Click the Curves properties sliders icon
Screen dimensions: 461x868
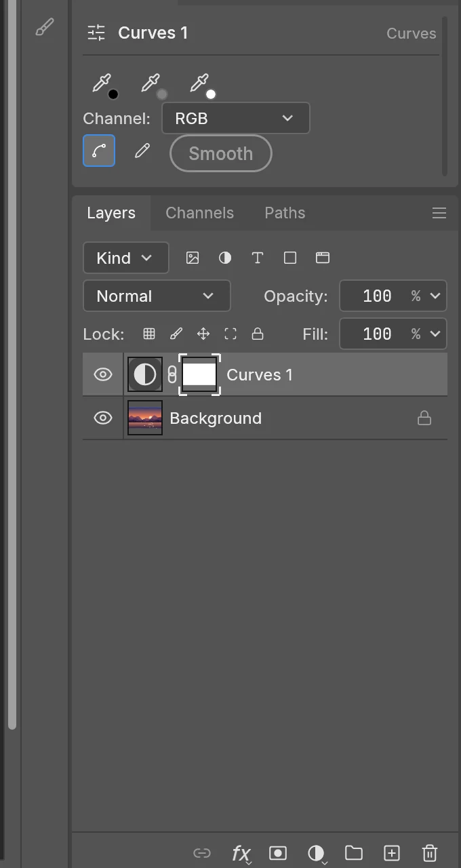click(96, 33)
